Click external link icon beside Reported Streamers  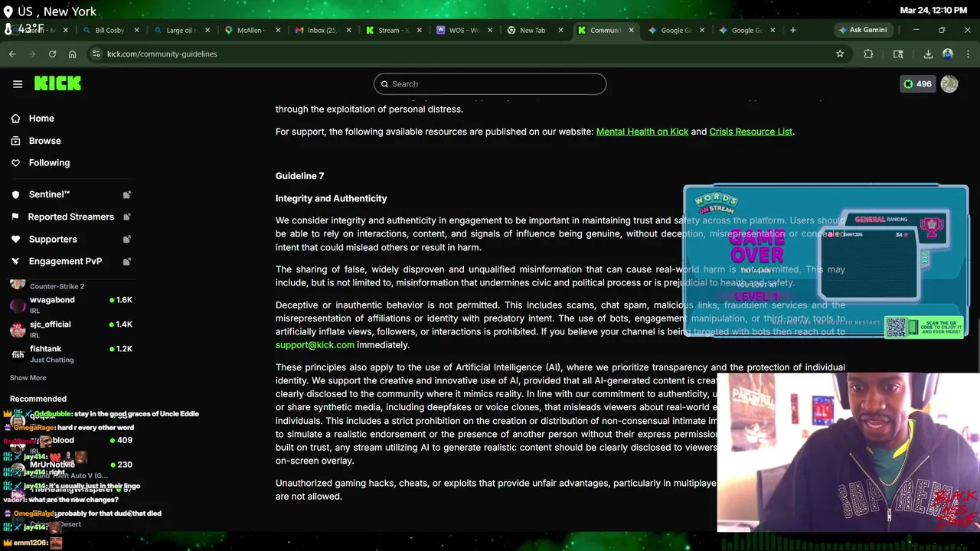127,217
